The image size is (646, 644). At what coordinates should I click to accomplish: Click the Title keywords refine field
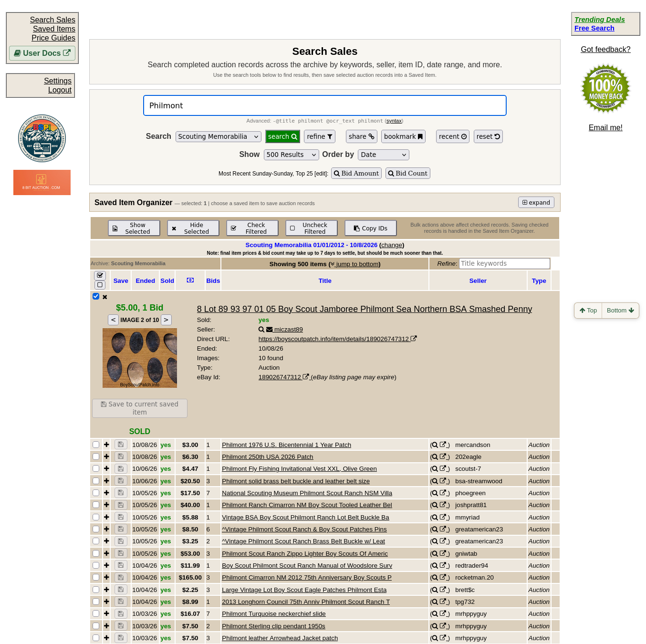tap(504, 263)
